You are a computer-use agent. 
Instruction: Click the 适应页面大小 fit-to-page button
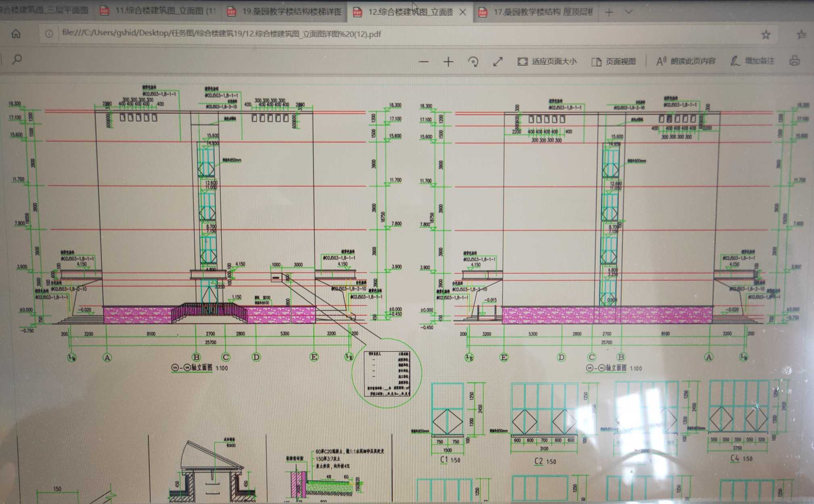coord(547,62)
